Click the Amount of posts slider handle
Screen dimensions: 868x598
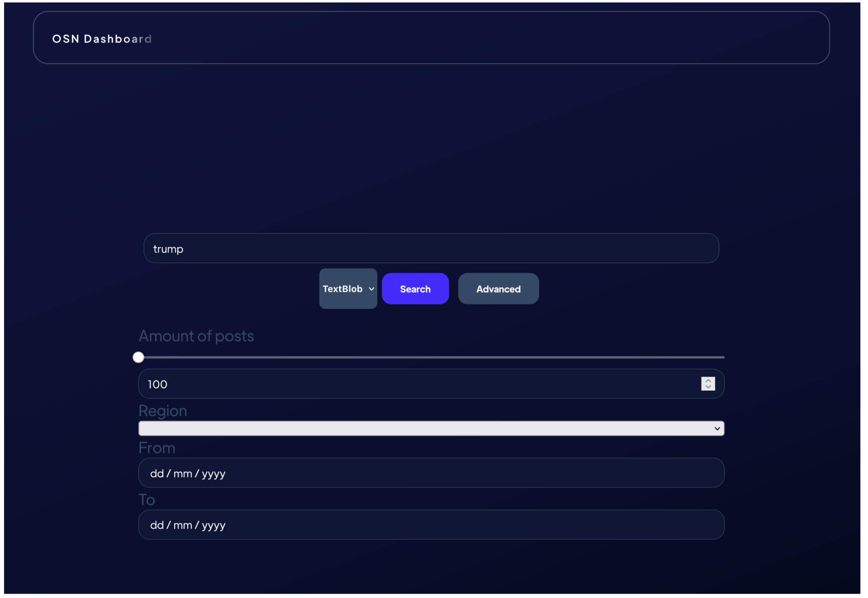pos(138,357)
